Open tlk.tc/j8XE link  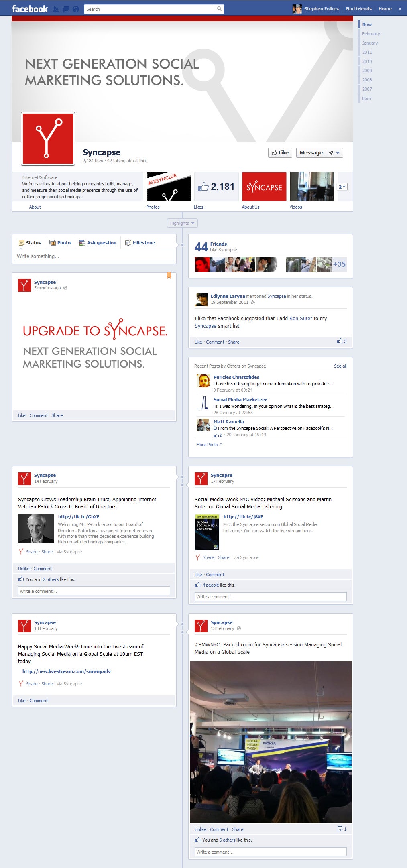(x=243, y=517)
